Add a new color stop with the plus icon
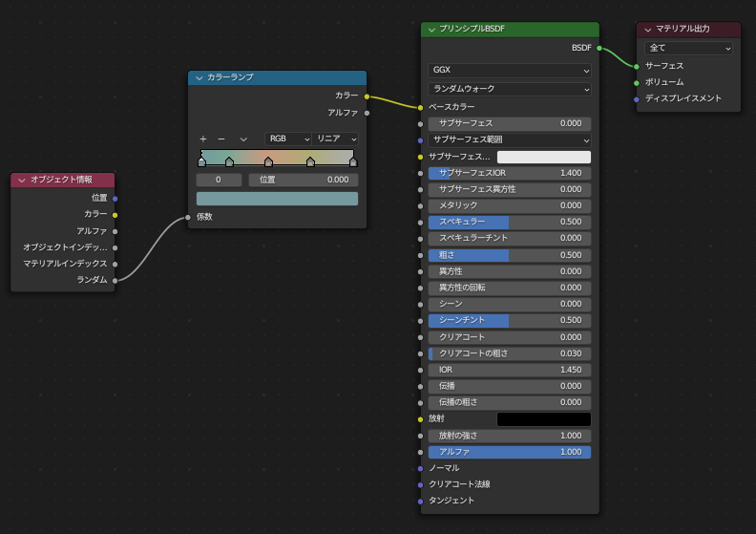 pos(202,139)
